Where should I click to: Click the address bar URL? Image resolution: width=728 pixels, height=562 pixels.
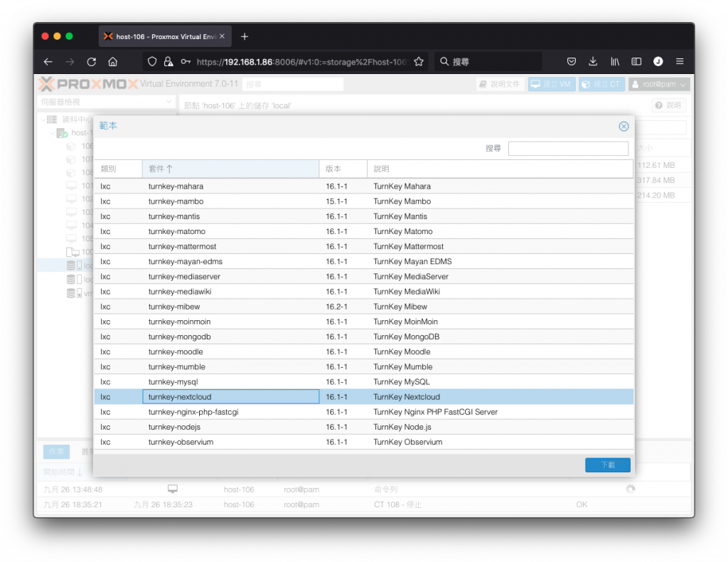pos(301,62)
